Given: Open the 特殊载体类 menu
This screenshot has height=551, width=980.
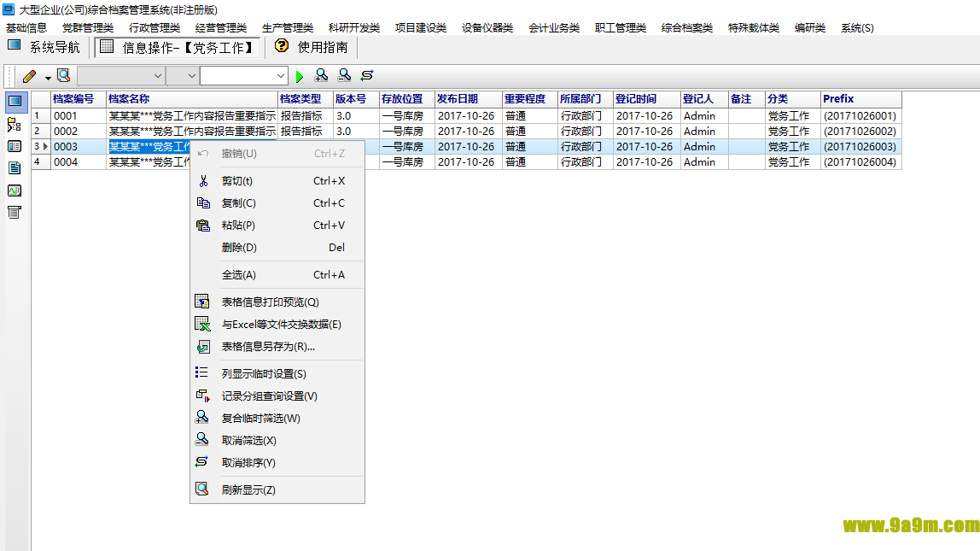Looking at the screenshot, I should 754,28.
